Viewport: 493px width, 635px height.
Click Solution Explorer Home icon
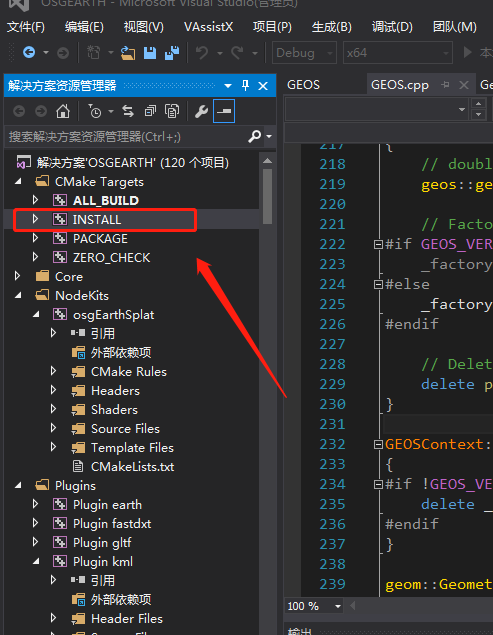click(x=63, y=111)
